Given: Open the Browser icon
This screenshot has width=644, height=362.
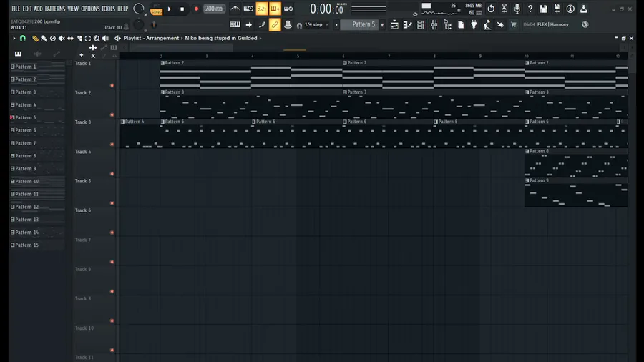Looking at the screenshot, I should [x=447, y=24].
